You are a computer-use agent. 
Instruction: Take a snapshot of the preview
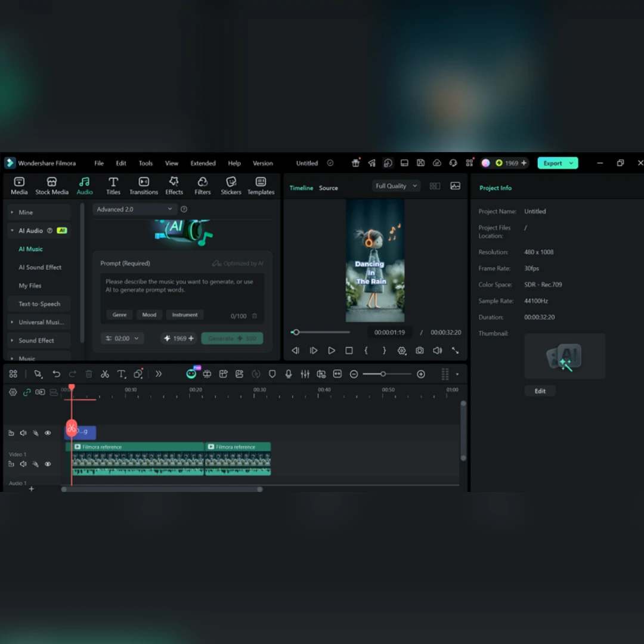(419, 351)
